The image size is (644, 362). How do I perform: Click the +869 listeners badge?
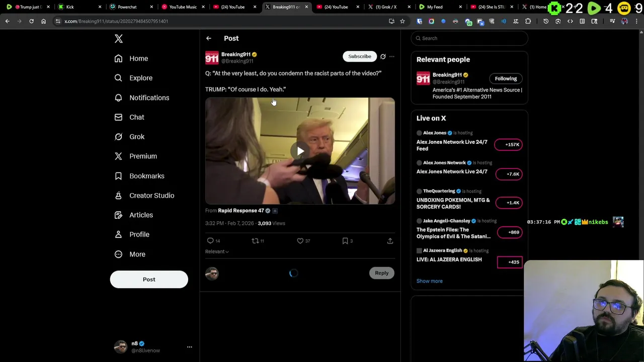(x=510, y=232)
